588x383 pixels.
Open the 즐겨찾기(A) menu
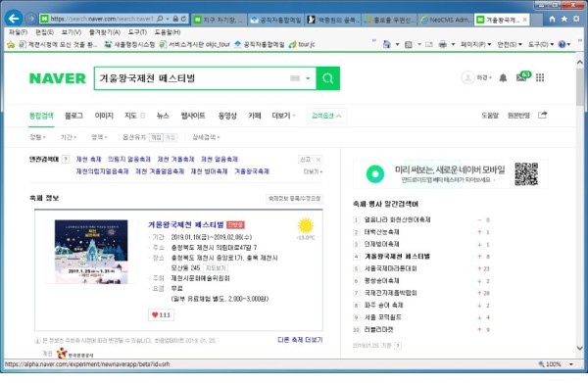105,32
